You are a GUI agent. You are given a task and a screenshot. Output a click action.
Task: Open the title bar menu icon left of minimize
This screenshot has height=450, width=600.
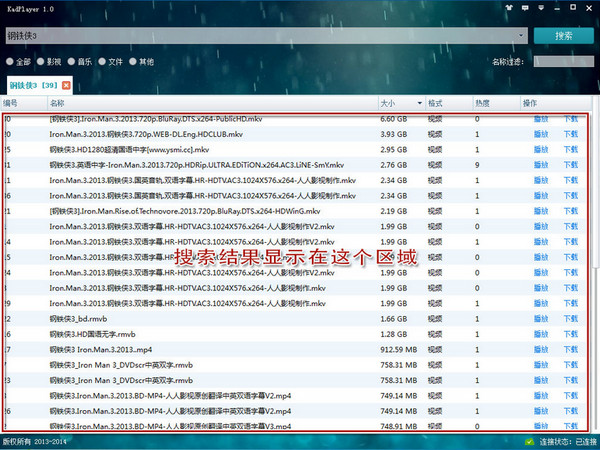pyautogui.click(x=543, y=8)
